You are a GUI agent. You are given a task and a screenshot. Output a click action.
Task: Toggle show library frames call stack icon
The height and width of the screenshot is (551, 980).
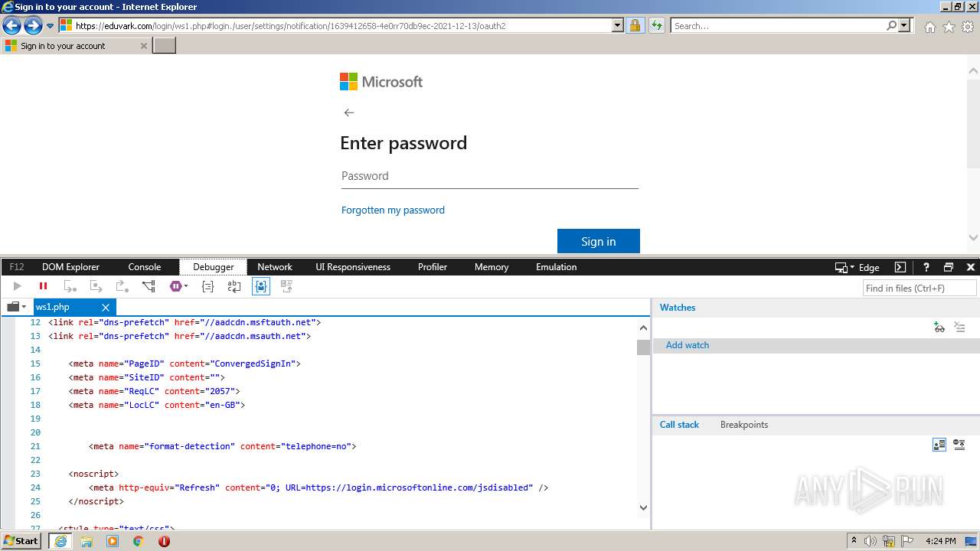(x=939, y=445)
